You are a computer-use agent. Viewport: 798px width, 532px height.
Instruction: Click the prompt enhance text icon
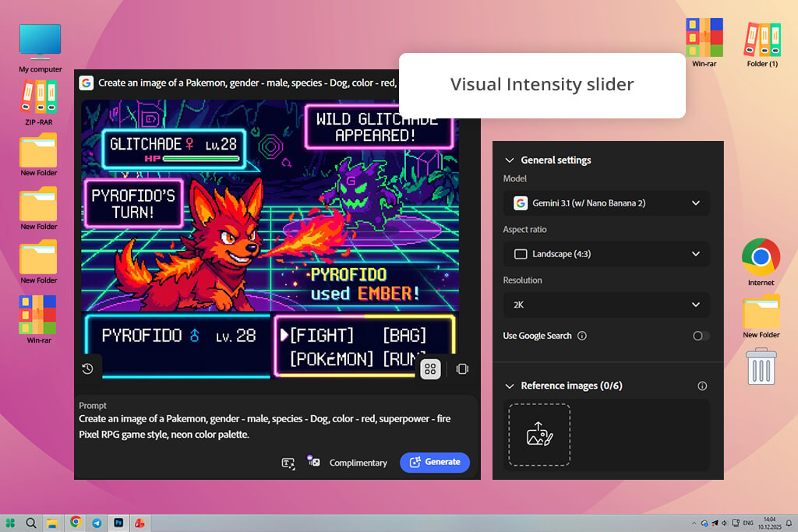pos(288,463)
